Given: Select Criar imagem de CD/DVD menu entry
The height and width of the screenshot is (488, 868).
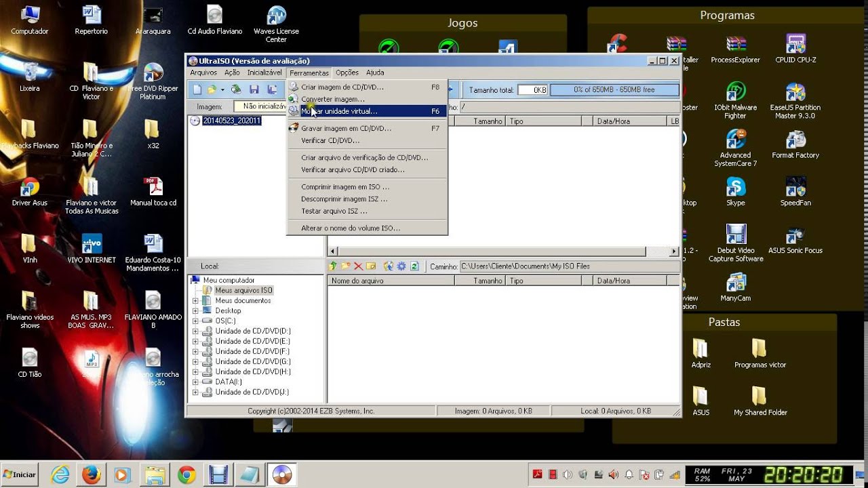Looking at the screenshot, I should pyautogui.click(x=367, y=87).
